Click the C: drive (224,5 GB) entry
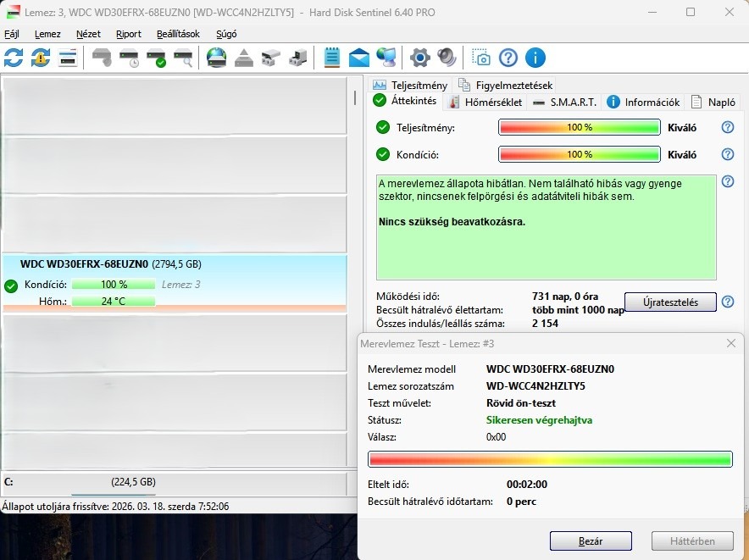Screen dimensions: 749x560 (x=175, y=484)
